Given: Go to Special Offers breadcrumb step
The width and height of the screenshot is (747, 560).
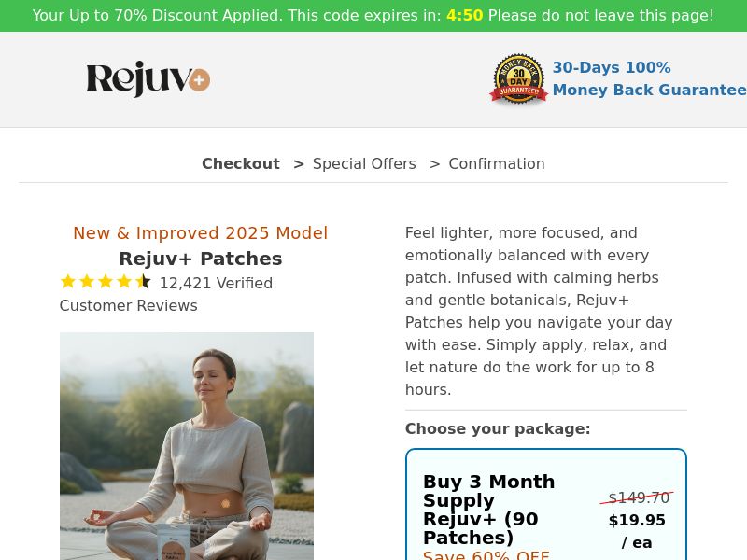Looking at the screenshot, I should click(364, 164).
